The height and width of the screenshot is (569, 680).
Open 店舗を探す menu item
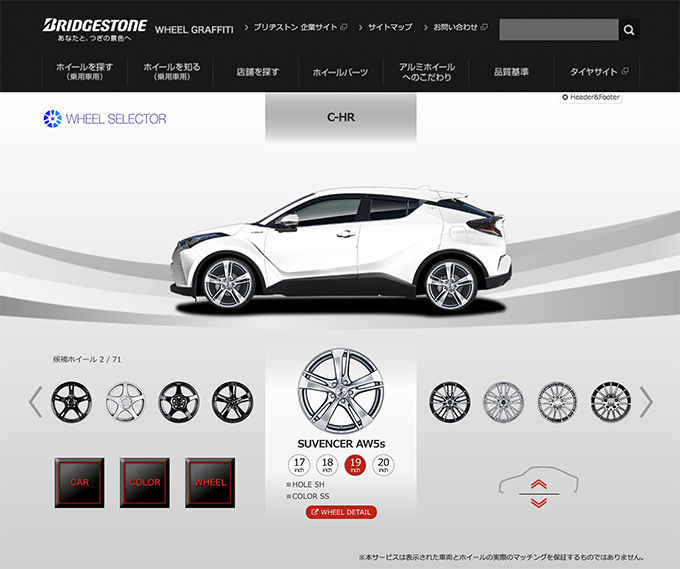257,72
